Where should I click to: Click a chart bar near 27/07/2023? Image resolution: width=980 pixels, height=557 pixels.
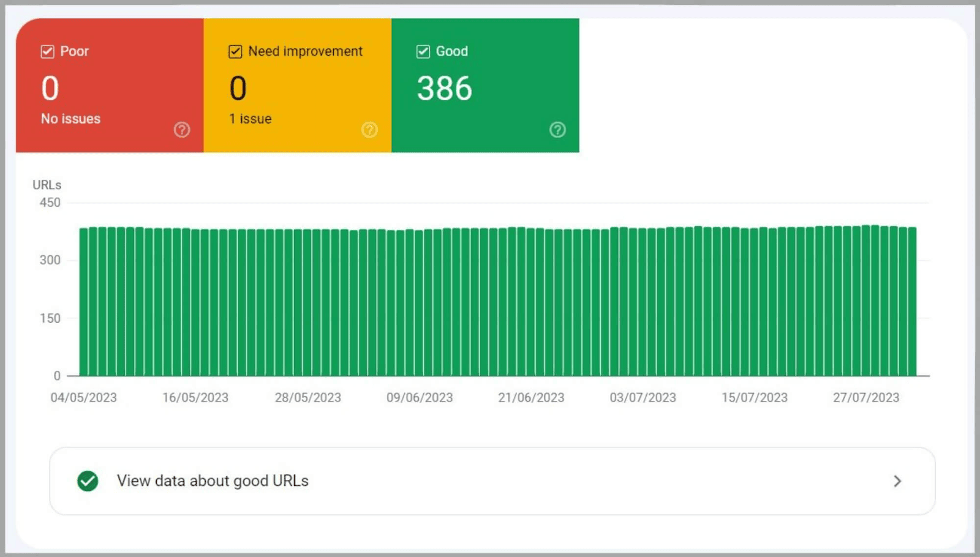[x=865, y=300]
